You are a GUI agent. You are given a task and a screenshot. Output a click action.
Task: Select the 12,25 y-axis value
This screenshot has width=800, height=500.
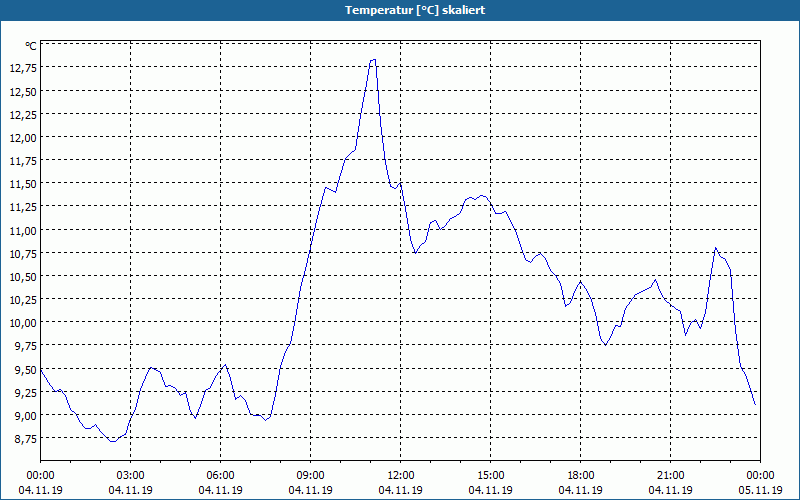(x=23, y=114)
